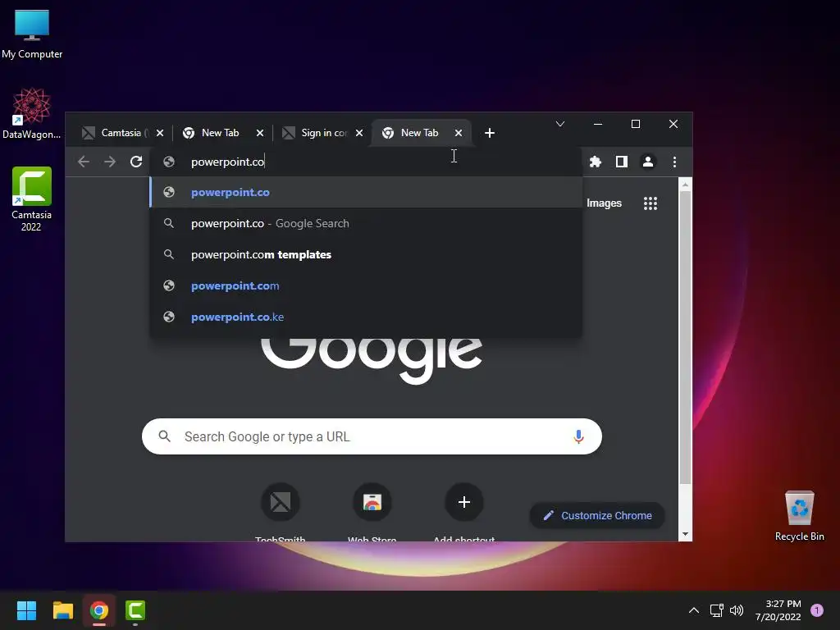Click the scrollbar down arrow

pos(685,534)
